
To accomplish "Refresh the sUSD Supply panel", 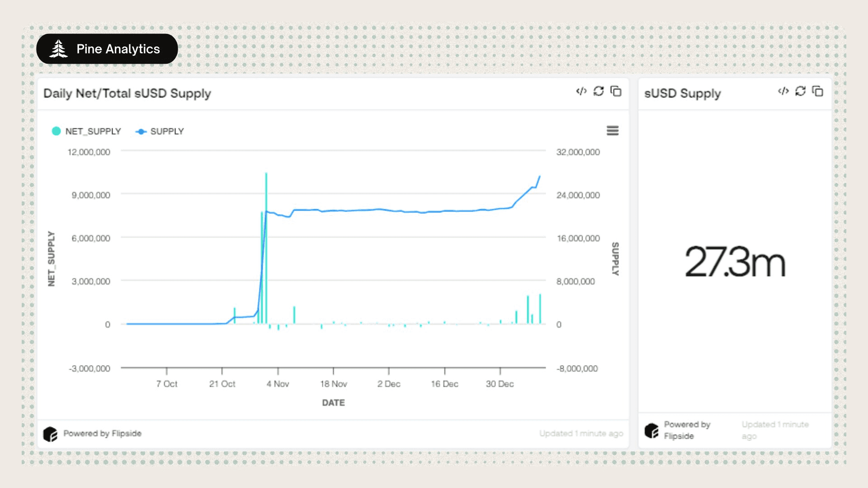I will [x=801, y=91].
